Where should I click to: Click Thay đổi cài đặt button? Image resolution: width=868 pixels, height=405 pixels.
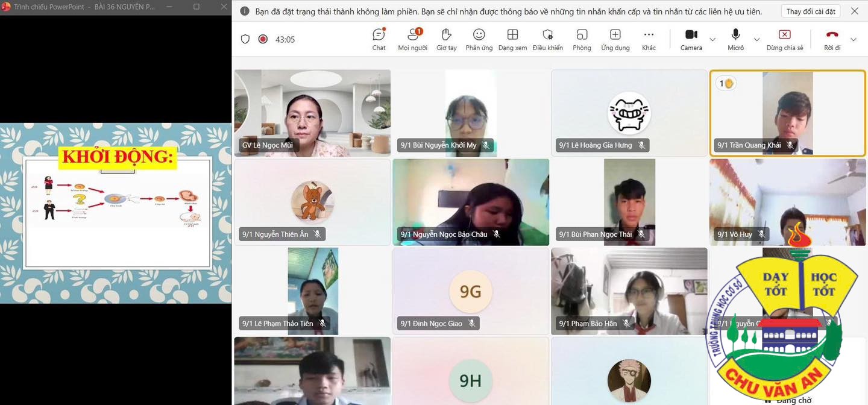811,11
